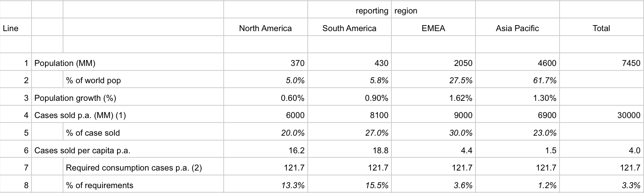
Task: Click the Asia Pacific header cell
Action: tap(517, 28)
